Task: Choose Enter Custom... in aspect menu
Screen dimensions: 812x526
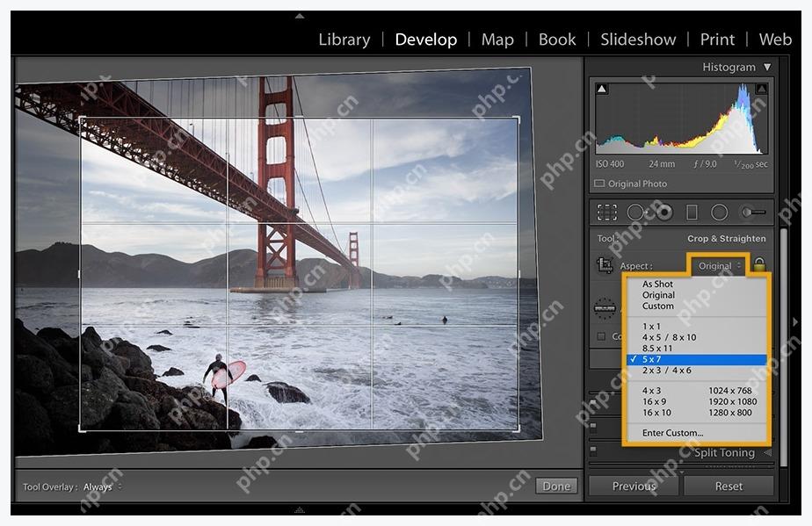Action: (x=697, y=432)
